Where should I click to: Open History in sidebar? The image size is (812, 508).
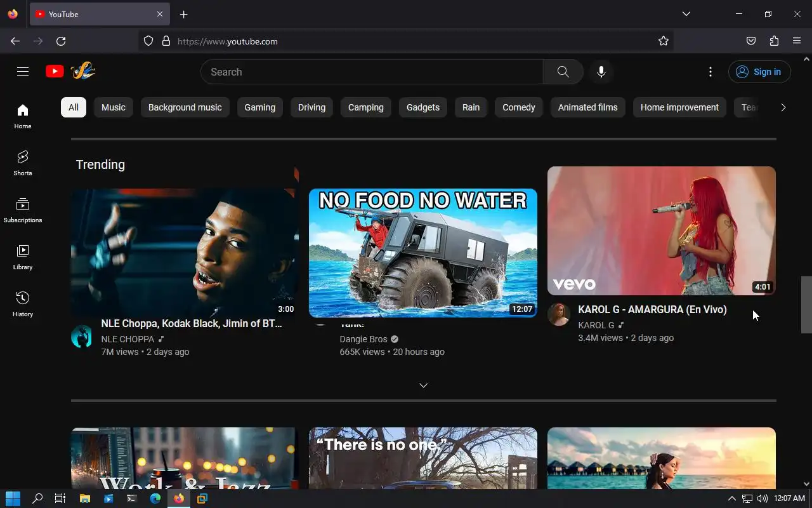pos(23,304)
